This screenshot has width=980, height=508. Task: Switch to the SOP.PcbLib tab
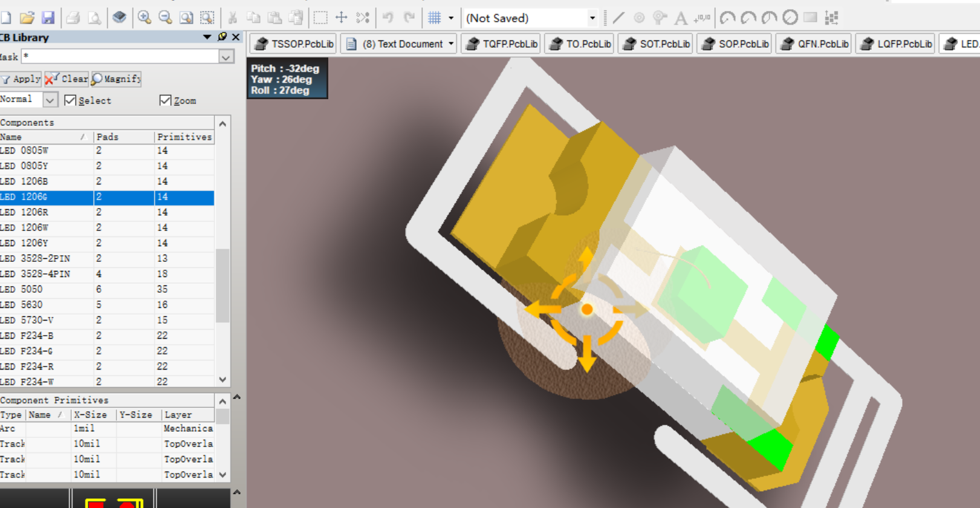click(x=735, y=44)
